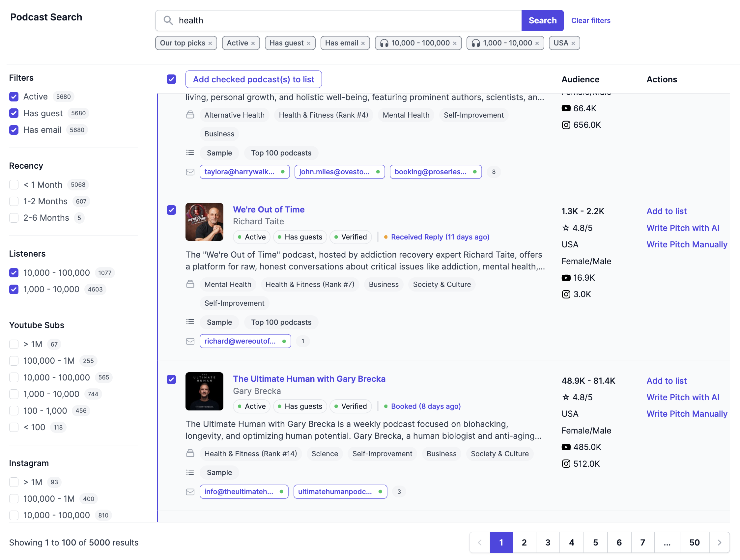Image resolution: width=740 pixels, height=560 pixels.
Task: Uncheck Listeners 1,000 - 10,000 checkbox
Action: pyautogui.click(x=14, y=289)
